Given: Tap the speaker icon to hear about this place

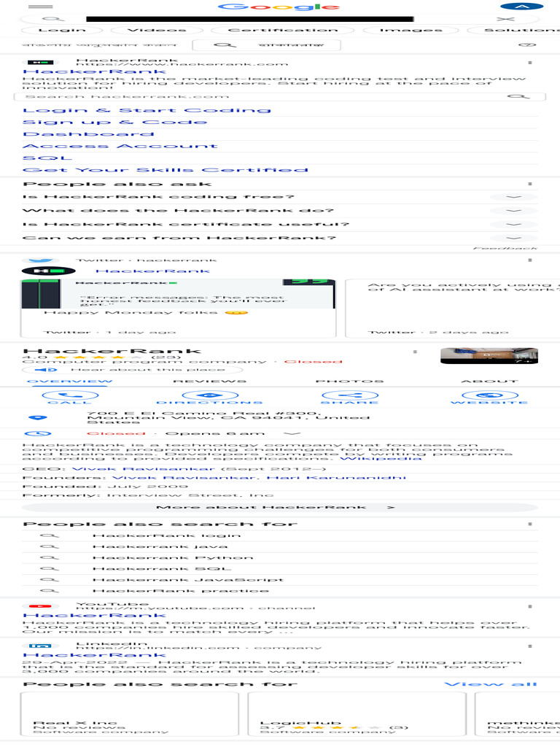Looking at the screenshot, I should click(46, 370).
